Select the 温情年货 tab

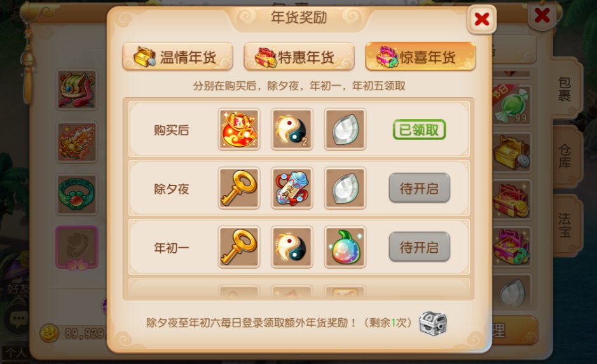point(177,57)
